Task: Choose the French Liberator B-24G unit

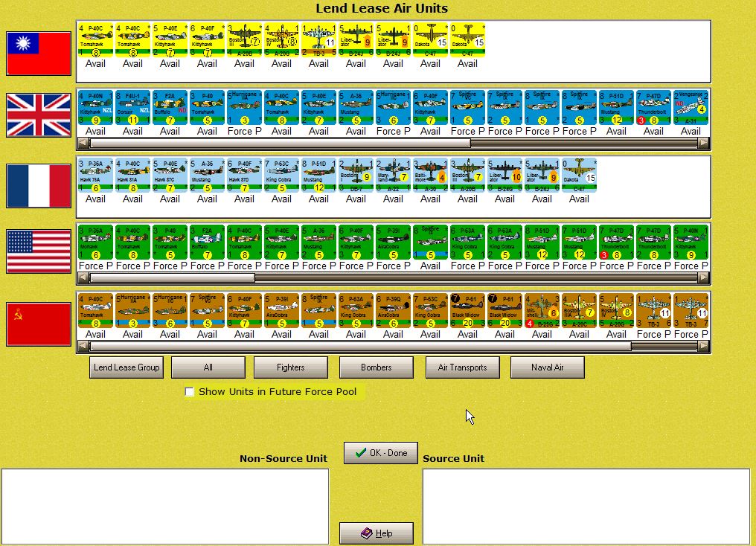Action: pyautogui.click(x=504, y=176)
